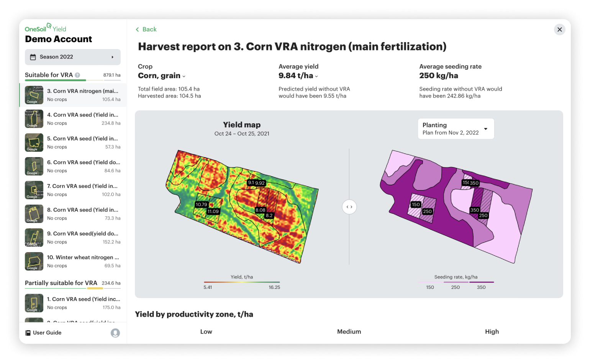Click thumbnail of field 3 map

point(34,95)
